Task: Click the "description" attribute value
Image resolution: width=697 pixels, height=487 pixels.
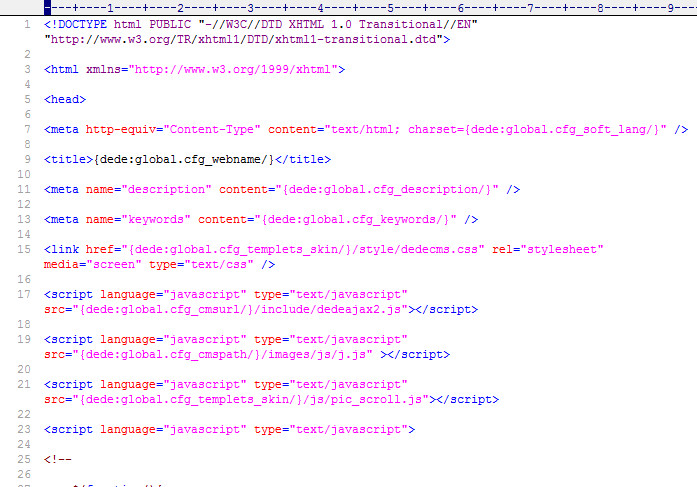Action: click(x=166, y=189)
